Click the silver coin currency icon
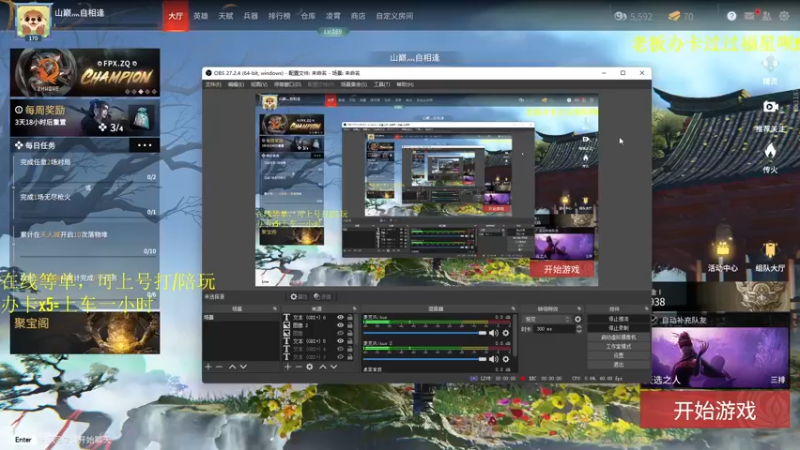800x450 pixels. [620, 16]
